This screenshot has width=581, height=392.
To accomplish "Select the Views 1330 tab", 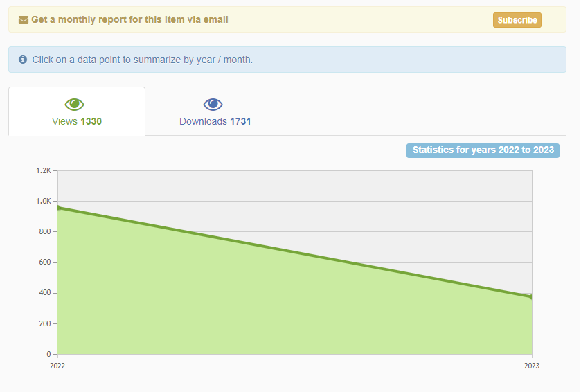I will (x=77, y=111).
